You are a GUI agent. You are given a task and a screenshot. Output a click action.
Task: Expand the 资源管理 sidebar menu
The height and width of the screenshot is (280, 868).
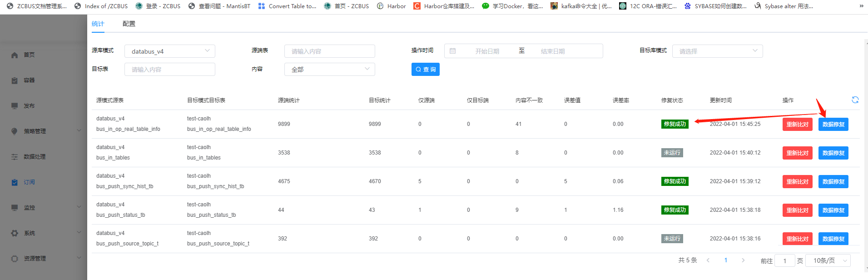79,258
